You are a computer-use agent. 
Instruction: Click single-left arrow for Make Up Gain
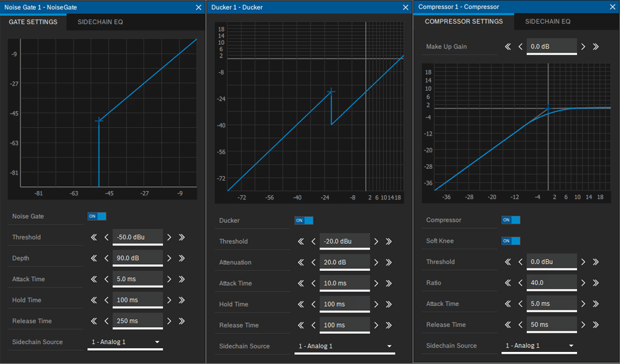click(x=521, y=47)
